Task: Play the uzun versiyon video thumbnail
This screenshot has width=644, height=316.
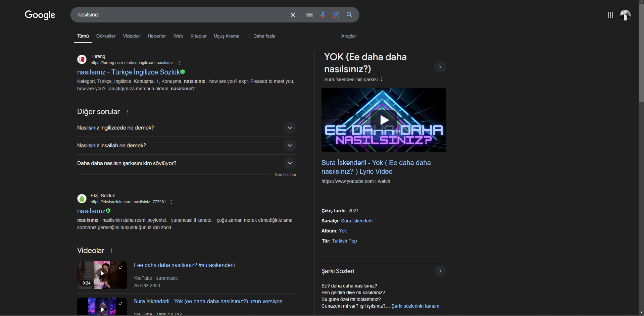Action: [x=102, y=307]
